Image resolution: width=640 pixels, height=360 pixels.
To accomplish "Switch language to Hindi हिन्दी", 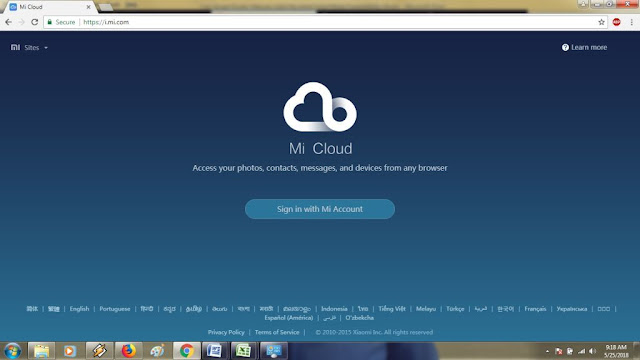I will coord(147,309).
